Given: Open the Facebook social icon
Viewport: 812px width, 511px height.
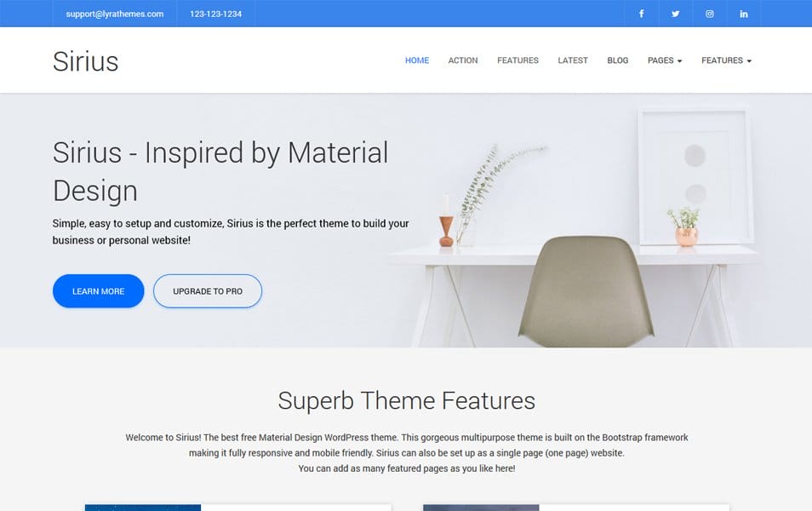Looking at the screenshot, I should tap(641, 14).
